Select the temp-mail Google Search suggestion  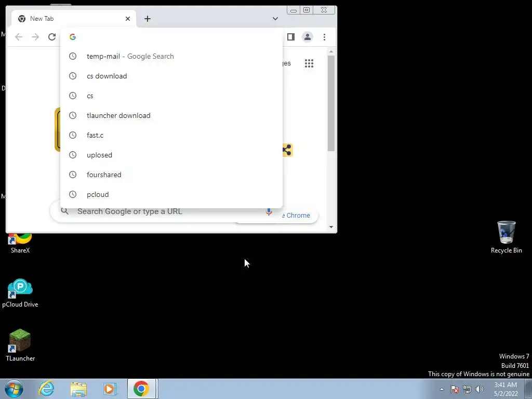click(171, 56)
